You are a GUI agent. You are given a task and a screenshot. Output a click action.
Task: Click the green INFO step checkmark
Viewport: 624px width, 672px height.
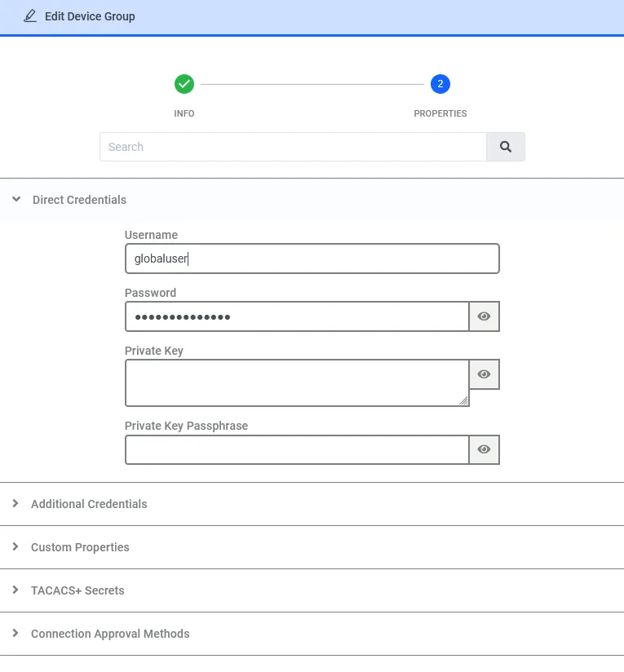(184, 84)
